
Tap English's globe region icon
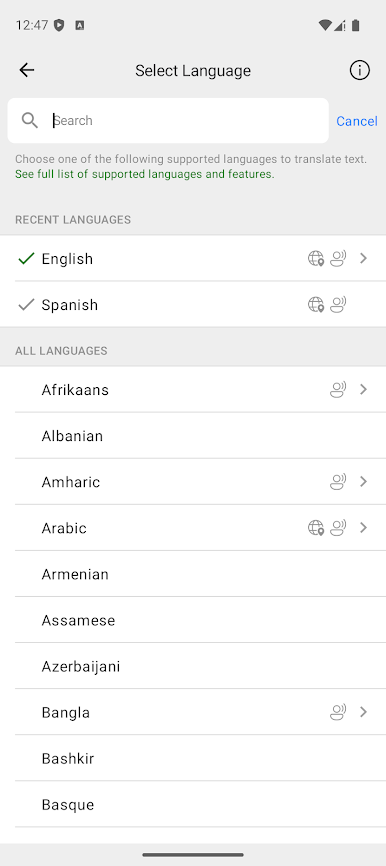pos(316,258)
